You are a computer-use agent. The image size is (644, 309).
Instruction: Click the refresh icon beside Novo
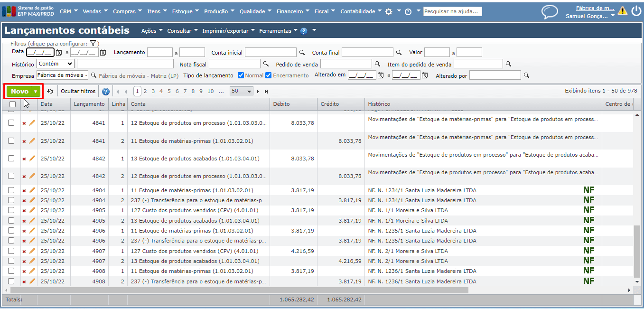(x=50, y=91)
